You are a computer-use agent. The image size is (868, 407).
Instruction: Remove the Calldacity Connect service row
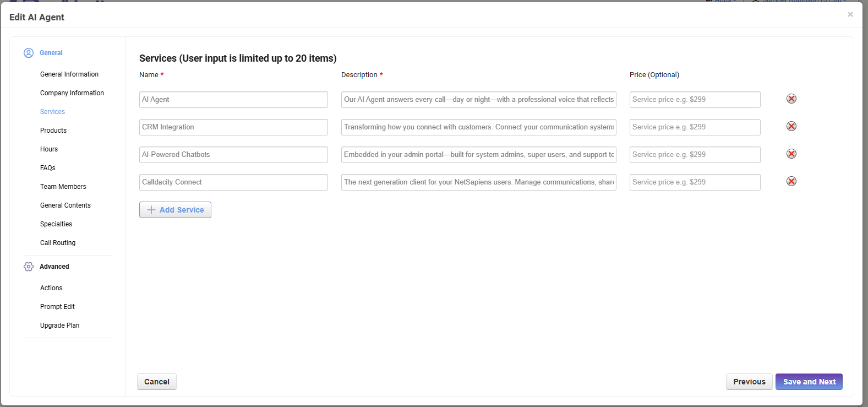pyautogui.click(x=791, y=182)
